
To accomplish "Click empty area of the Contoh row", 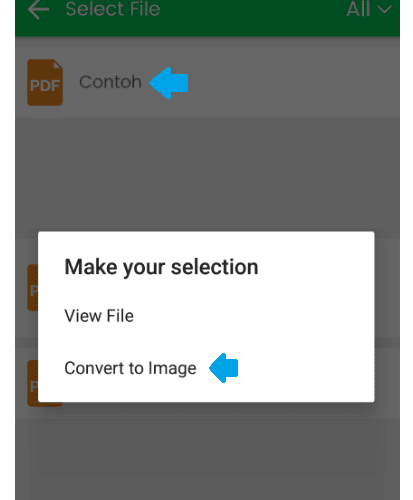I will pos(293,83).
